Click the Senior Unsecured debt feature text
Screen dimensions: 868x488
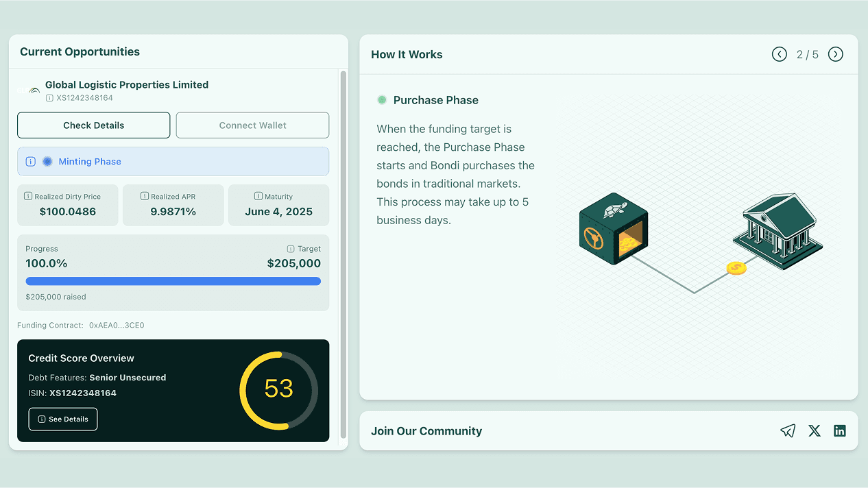(128, 378)
